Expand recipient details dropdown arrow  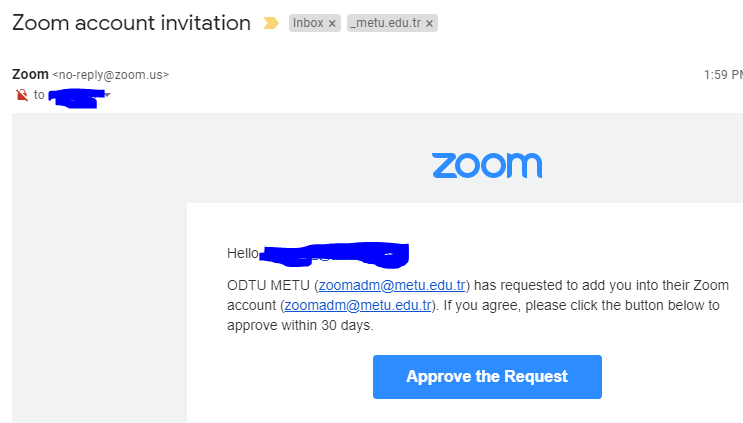(108, 95)
